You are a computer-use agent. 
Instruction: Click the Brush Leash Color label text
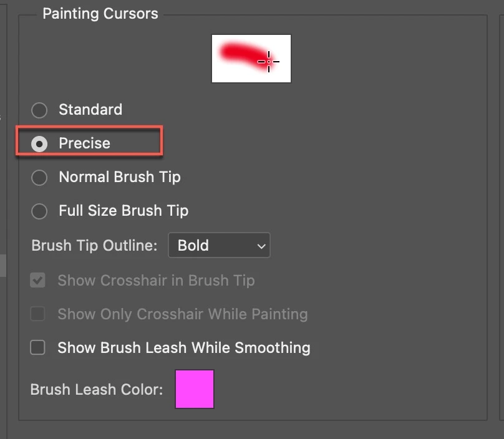(x=97, y=390)
